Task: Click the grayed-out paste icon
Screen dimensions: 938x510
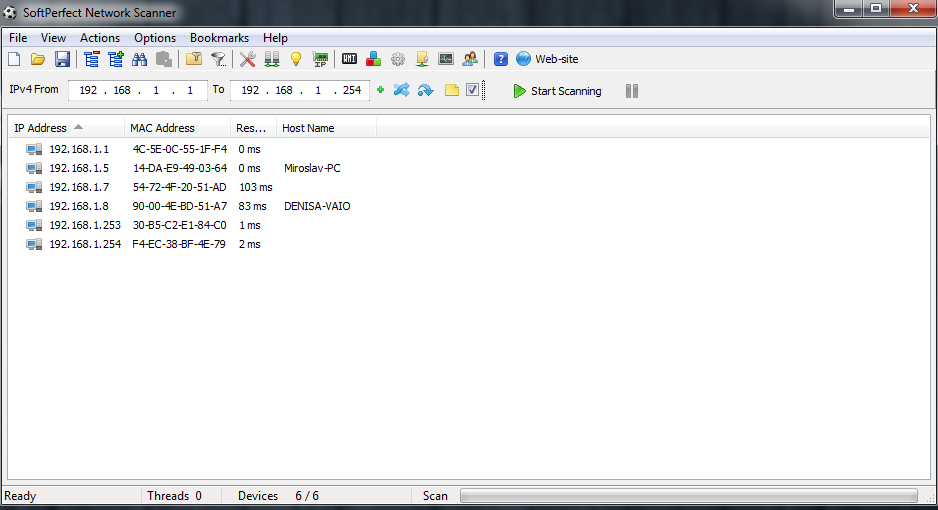Action: point(163,59)
